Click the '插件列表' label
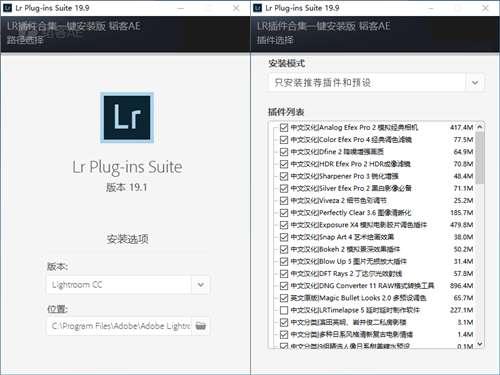This screenshot has height=375, width=500. (x=286, y=112)
